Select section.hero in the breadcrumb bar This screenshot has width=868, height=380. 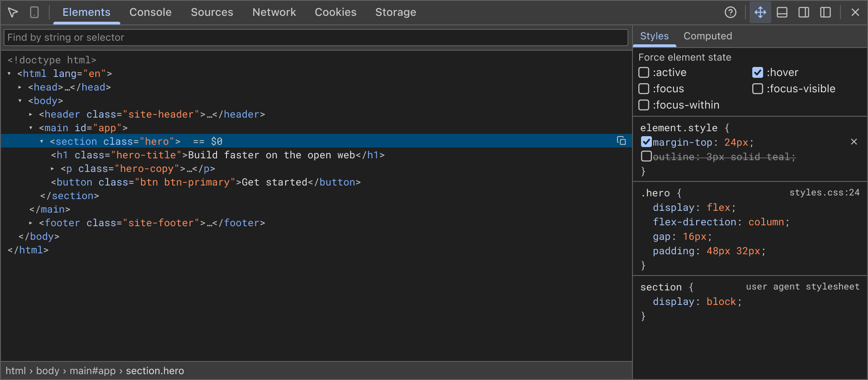click(x=155, y=371)
